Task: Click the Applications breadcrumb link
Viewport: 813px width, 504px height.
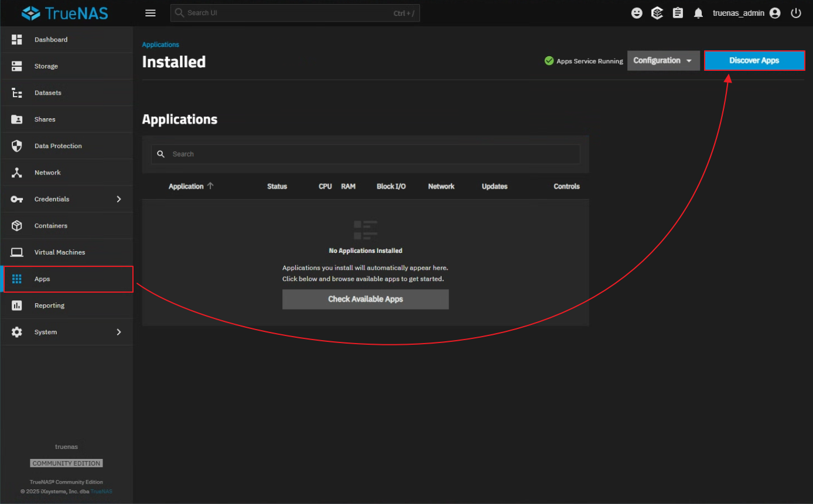Action: pos(160,44)
